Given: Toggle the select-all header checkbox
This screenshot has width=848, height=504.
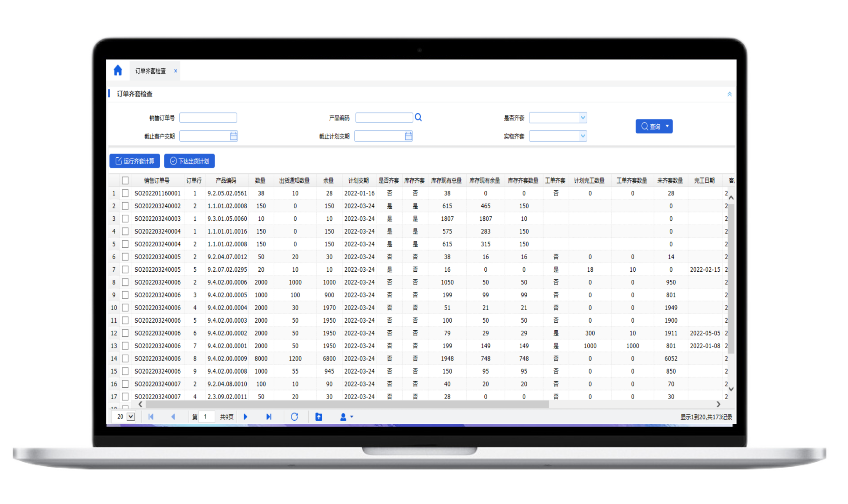Looking at the screenshot, I should 125,180.
